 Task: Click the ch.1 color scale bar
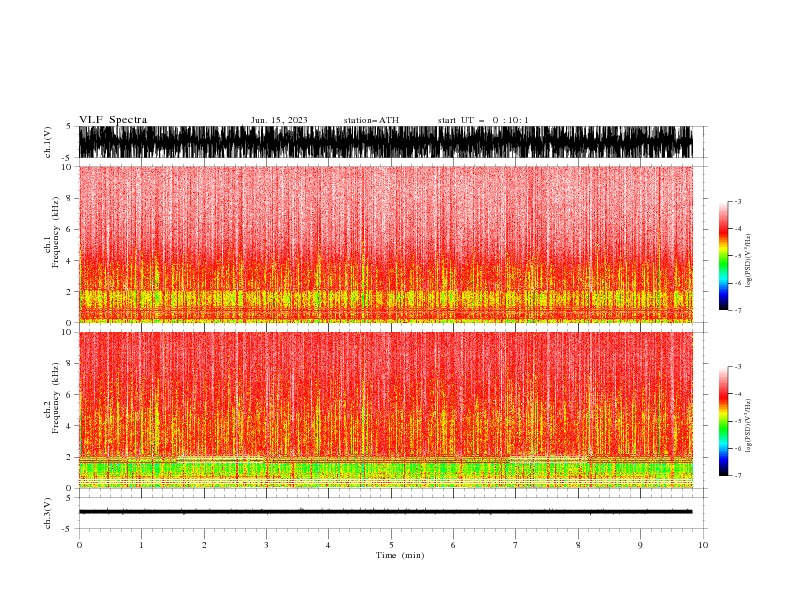(723, 256)
